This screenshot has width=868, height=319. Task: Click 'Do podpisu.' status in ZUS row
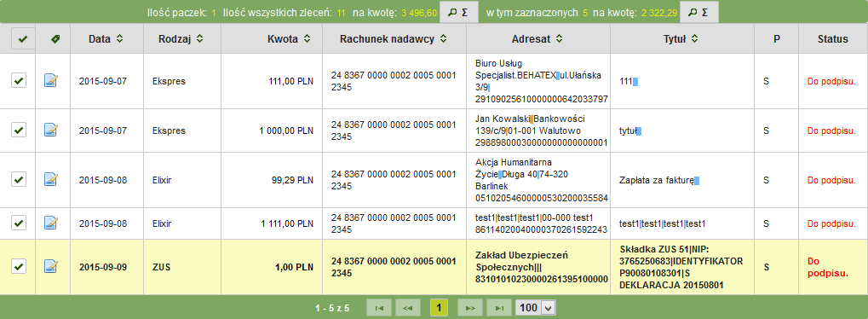pos(828,267)
